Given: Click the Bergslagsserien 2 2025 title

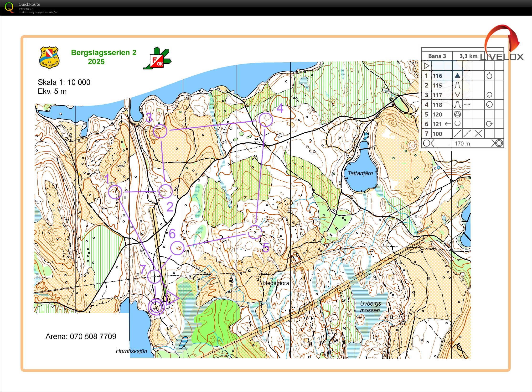Looking at the screenshot, I should [x=103, y=57].
